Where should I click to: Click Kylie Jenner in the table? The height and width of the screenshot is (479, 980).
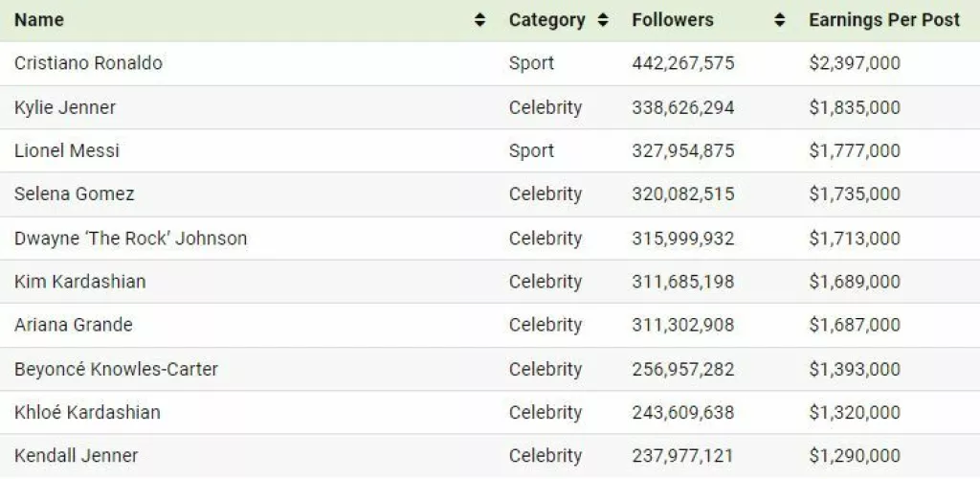(x=65, y=107)
